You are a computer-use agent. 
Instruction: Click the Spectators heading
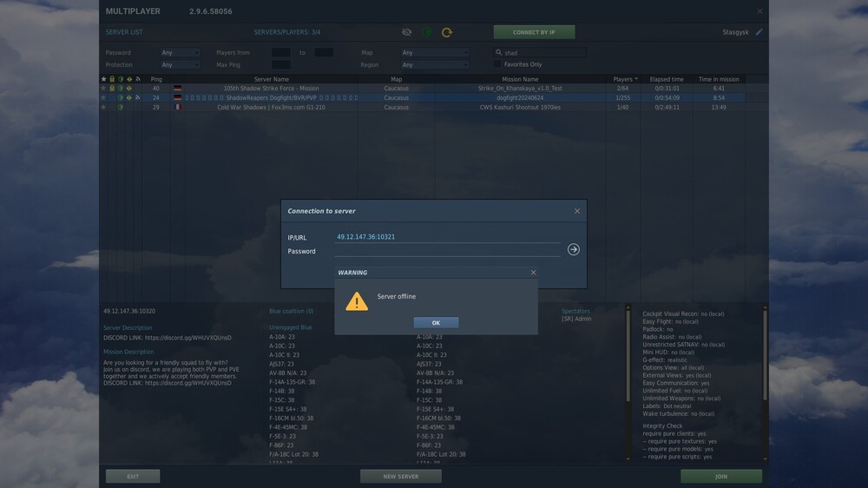pos(575,311)
